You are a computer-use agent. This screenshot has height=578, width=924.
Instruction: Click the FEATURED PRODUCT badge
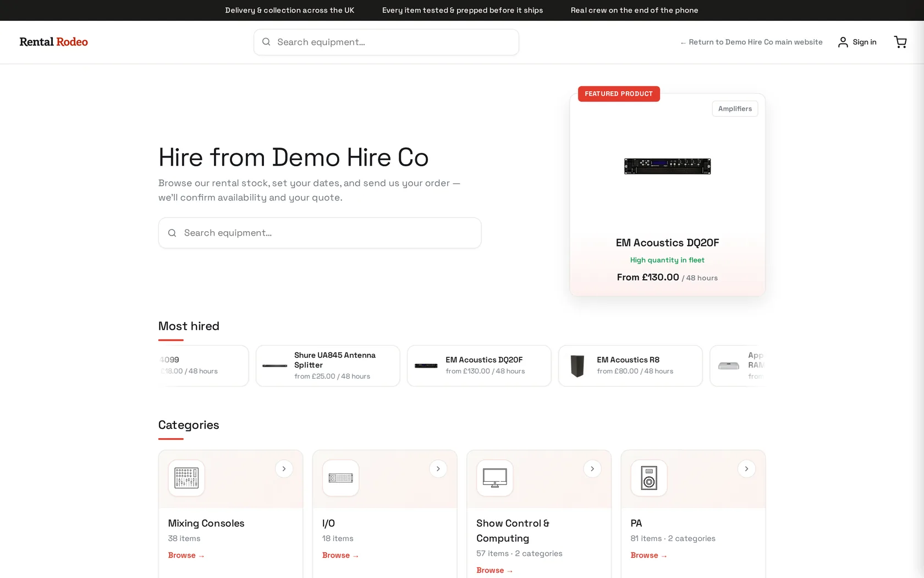(x=619, y=94)
